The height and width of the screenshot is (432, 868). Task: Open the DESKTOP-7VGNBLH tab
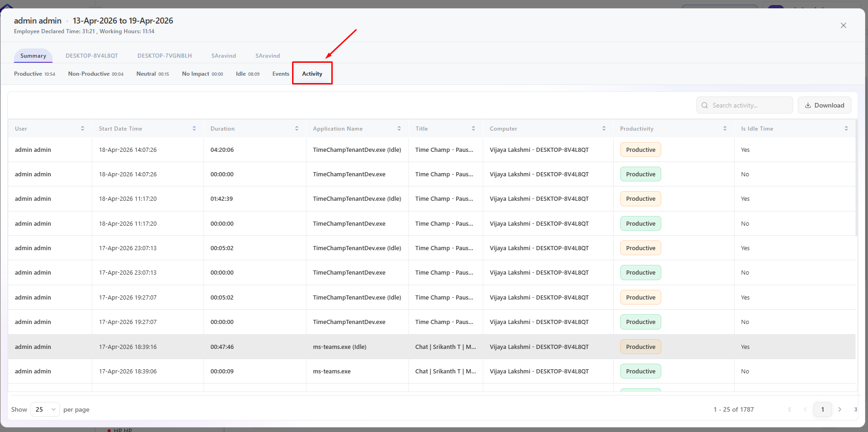click(165, 56)
